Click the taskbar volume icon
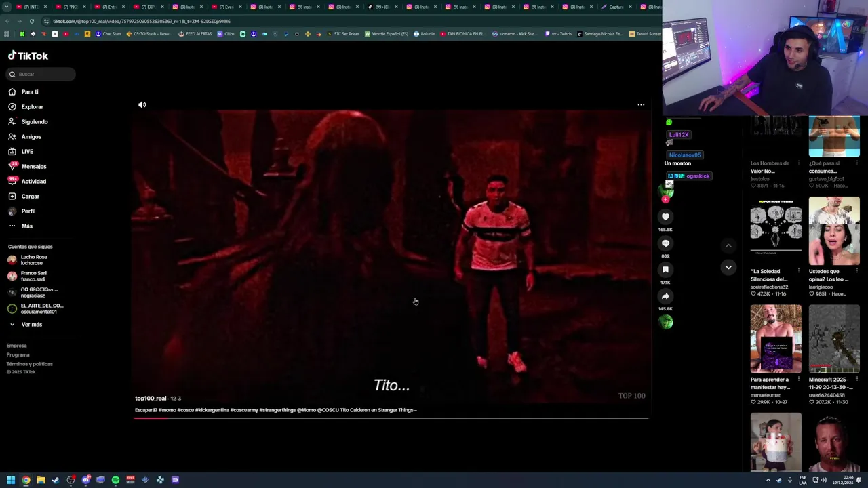Image resolution: width=868 pixels, height=488 pixels. 824,480
